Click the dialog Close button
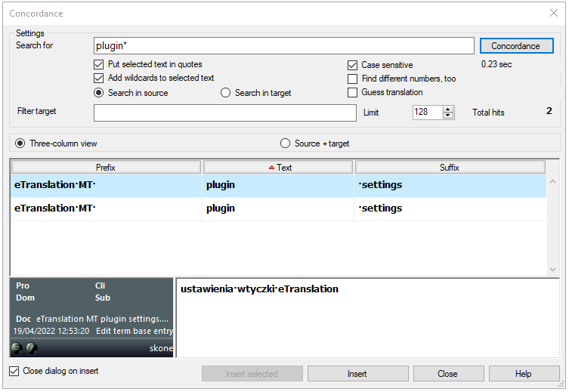Screen dimensions: 569x392 (448, 374)
